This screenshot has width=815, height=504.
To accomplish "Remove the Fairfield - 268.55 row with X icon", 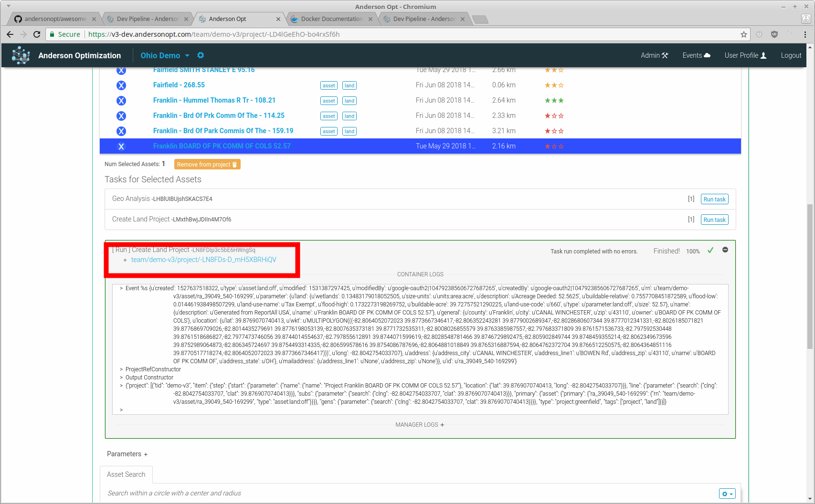I will [121, 85].
